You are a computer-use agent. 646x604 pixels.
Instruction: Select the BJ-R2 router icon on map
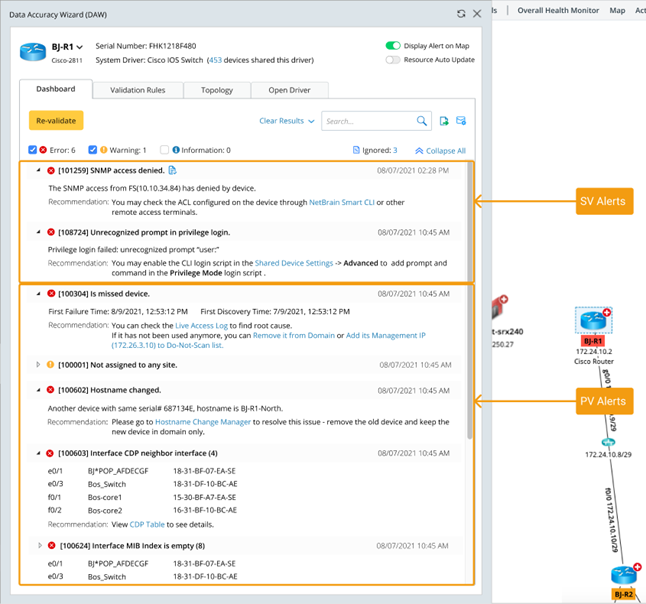[x=624, y=578]
